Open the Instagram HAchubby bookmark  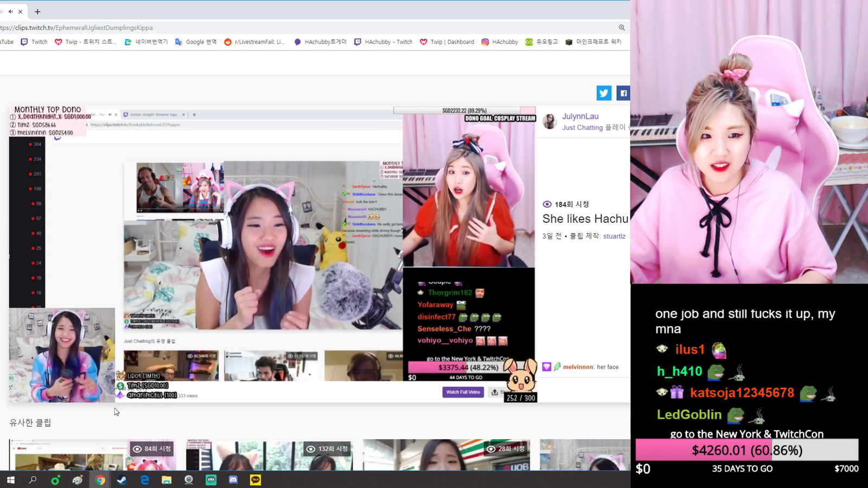click(500, 42)
